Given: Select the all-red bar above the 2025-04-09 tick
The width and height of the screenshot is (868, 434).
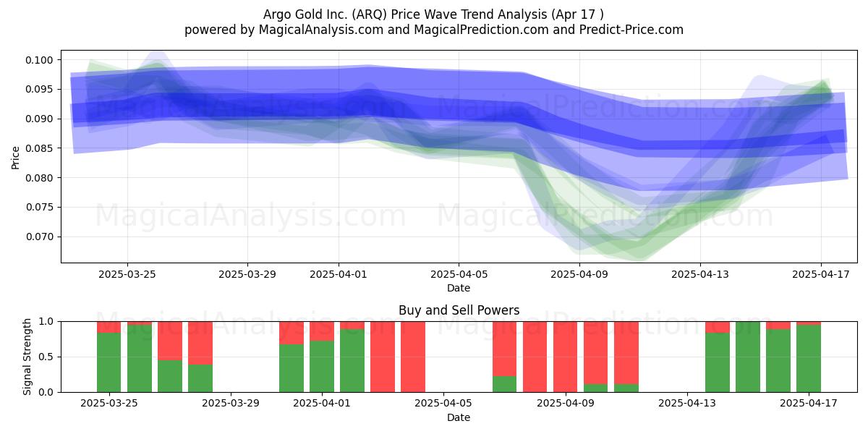Looking at the screenshot, I should pos(565,357).
